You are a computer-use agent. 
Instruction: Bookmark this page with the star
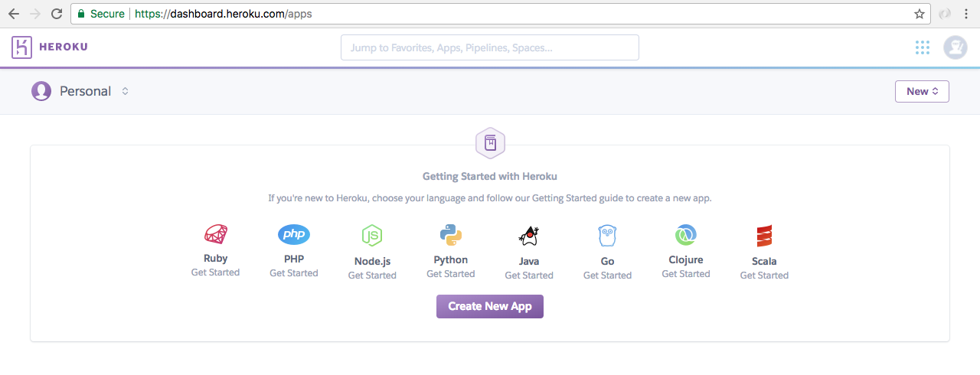(920, 14)
